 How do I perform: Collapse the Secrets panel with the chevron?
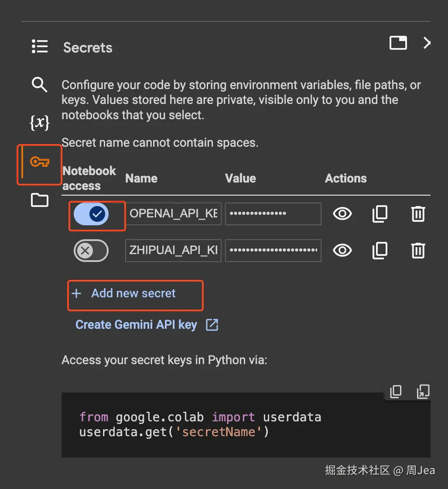click(427, 43)
